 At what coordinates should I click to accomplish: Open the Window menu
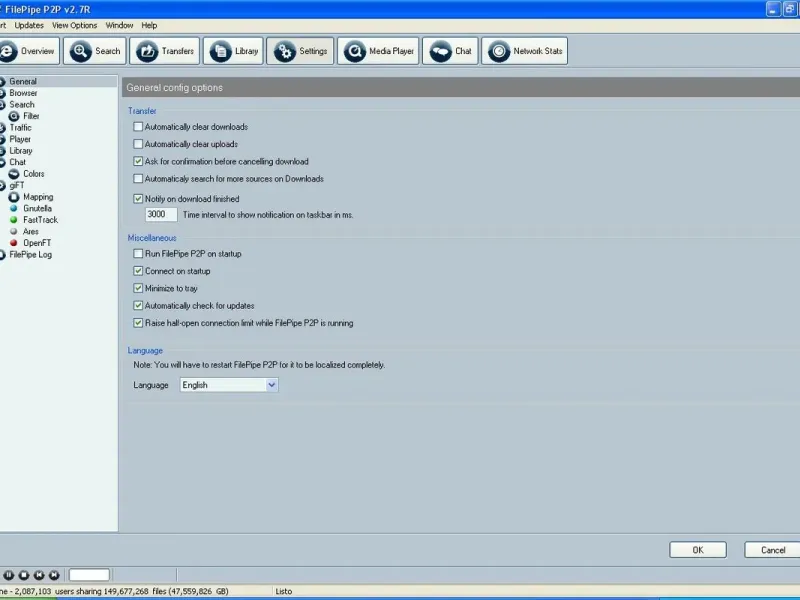point(119,26)
